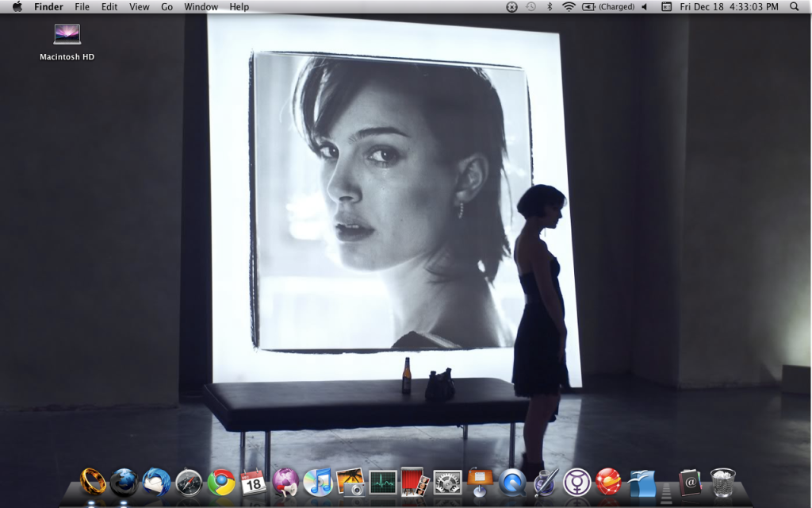Open Google Chrome from the Dock
Screen dimensions: 812x508
tap(221, 483)
